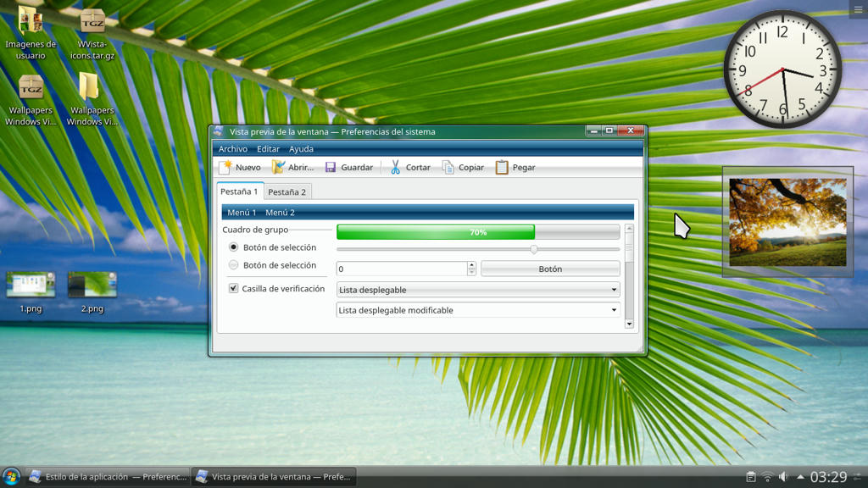The width and height of the screenshot is (868, 488).
Task: Switch to Vista previa de la ventana taskbar entry
Action: point(274,476)
